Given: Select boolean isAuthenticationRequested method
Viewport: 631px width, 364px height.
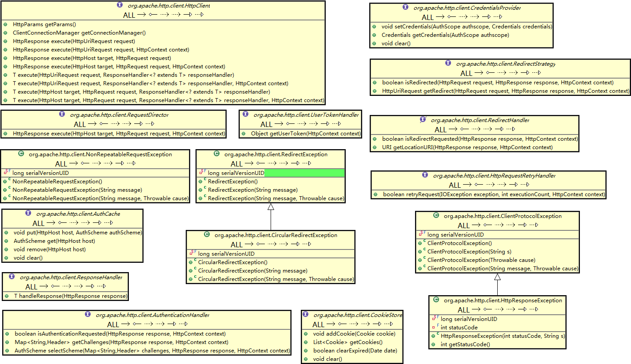Looking at the screenshot, I should point(120,334).
